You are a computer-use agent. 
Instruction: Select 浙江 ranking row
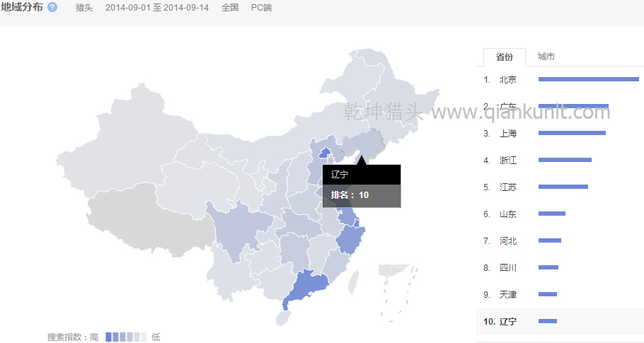507,161
